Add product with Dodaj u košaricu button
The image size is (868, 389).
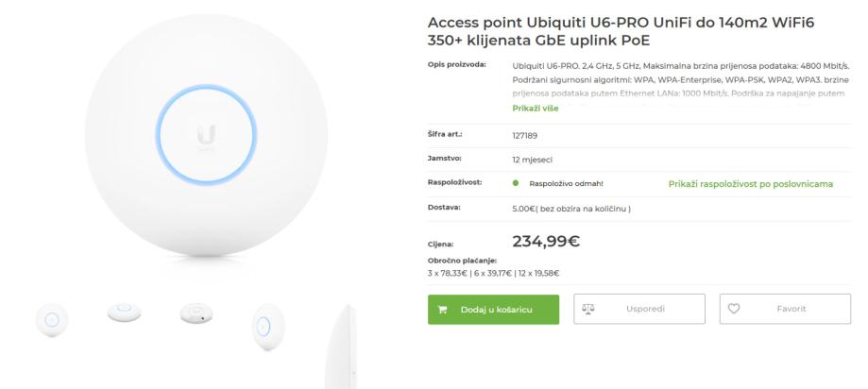pyautogui.click(x=493, y=309)
